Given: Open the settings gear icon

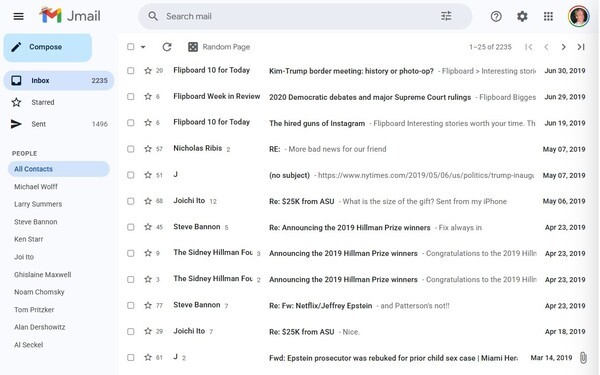Looking at the screenshot, I should (522, 16).
